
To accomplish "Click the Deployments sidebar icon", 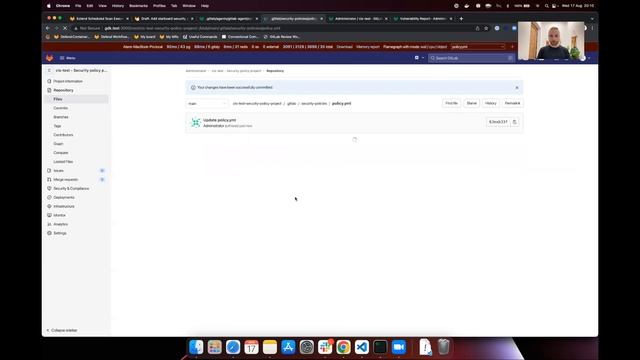I will [x=49, y=198].
